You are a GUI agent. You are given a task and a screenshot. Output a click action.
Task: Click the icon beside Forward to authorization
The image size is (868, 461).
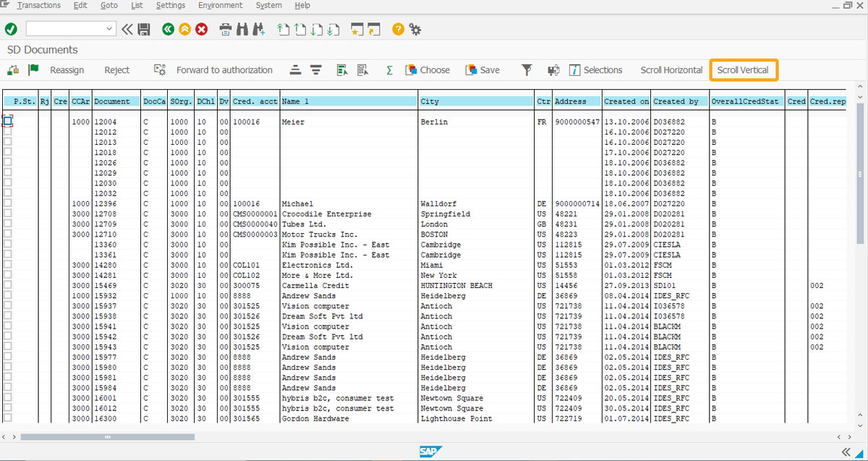click(161, 70)
